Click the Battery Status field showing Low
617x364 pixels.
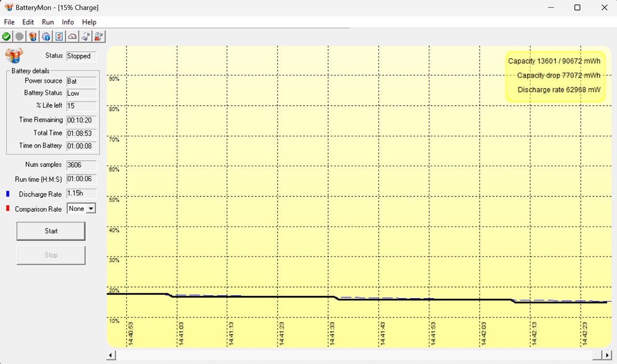81,93
